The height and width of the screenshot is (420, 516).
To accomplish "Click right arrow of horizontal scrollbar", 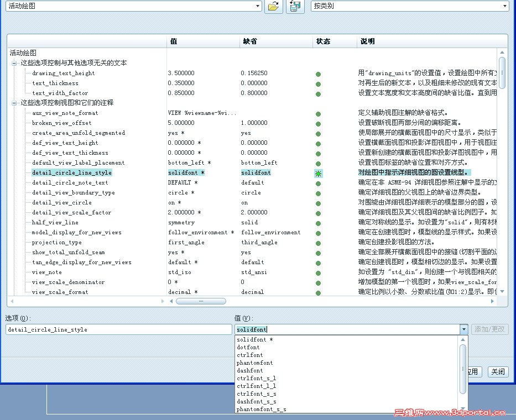I will point(492,301).
